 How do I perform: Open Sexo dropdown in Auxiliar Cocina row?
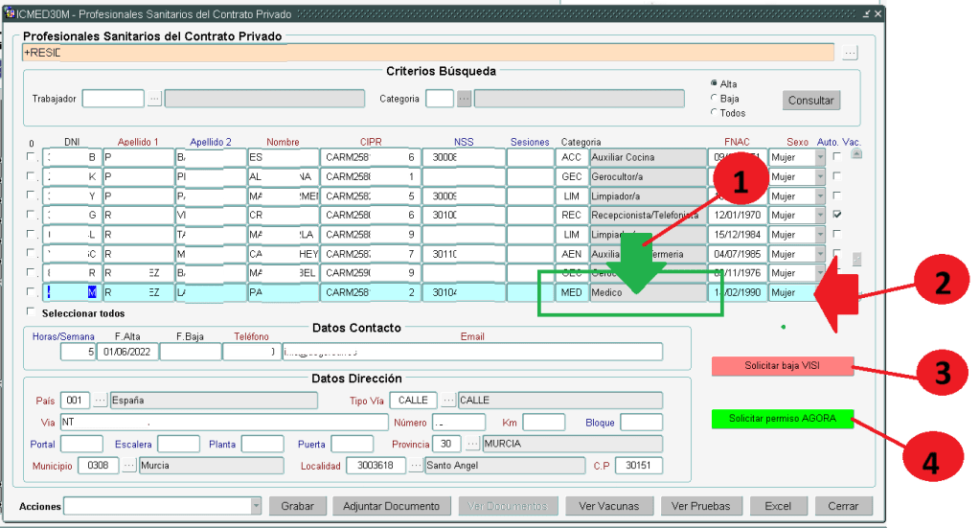click(x=819, y=157)
